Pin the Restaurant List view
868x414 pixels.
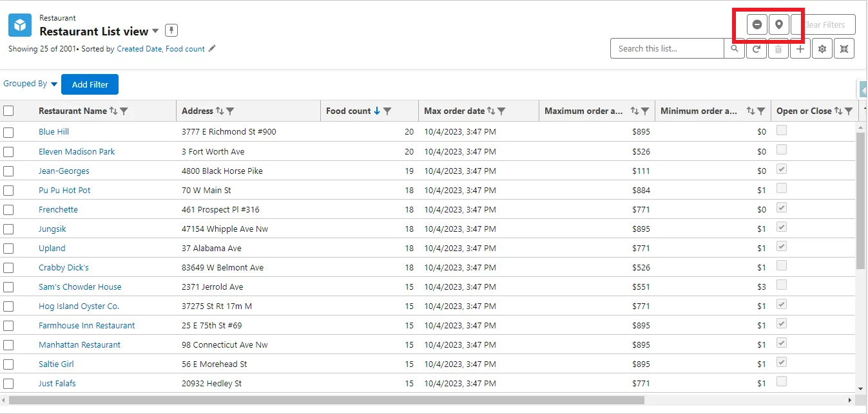[171, 30]
